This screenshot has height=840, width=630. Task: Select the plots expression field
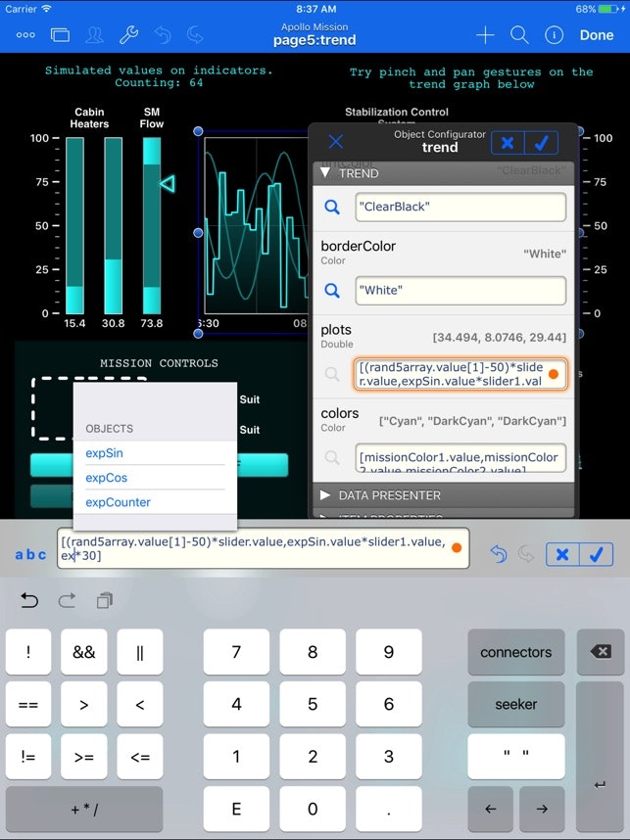tap(460, 374)
